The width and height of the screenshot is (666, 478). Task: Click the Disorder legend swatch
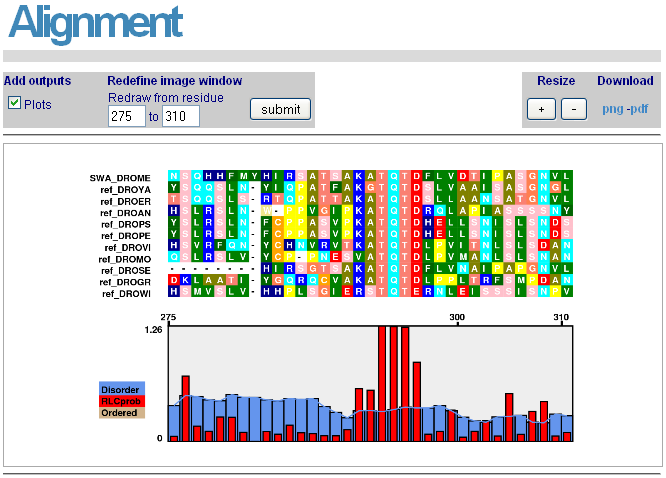click(122, 389)
